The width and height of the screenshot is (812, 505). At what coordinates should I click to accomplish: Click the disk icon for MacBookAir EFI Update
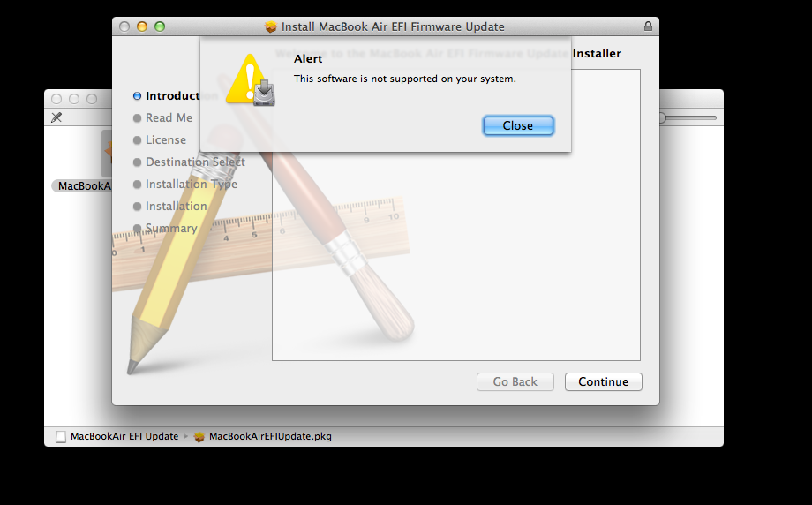click(x=61, y=437)
